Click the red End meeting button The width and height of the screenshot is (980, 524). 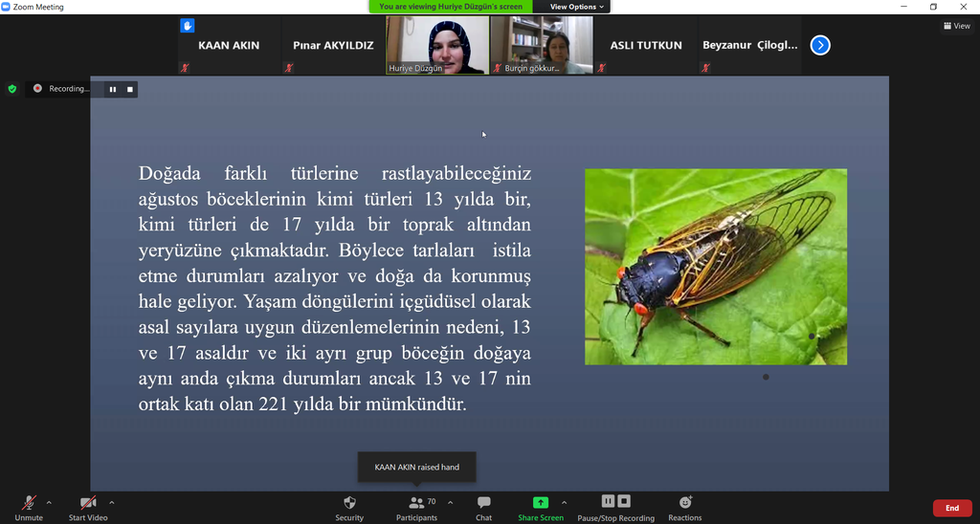(x=952, y=508)
